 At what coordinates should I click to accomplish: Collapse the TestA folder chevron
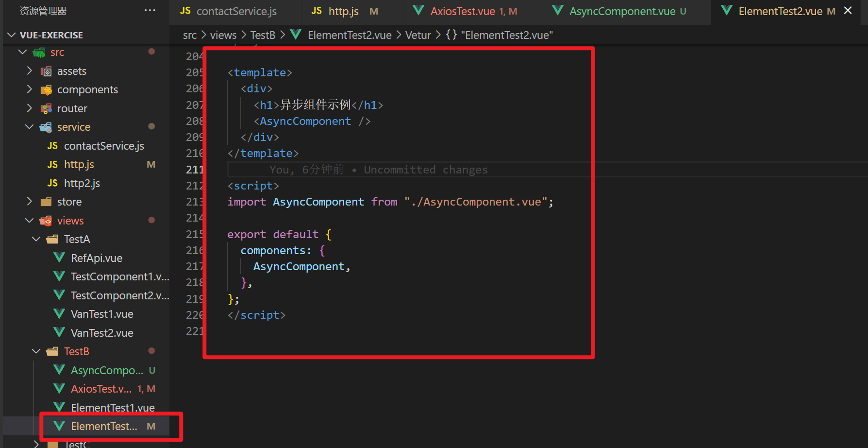(36, 239)
